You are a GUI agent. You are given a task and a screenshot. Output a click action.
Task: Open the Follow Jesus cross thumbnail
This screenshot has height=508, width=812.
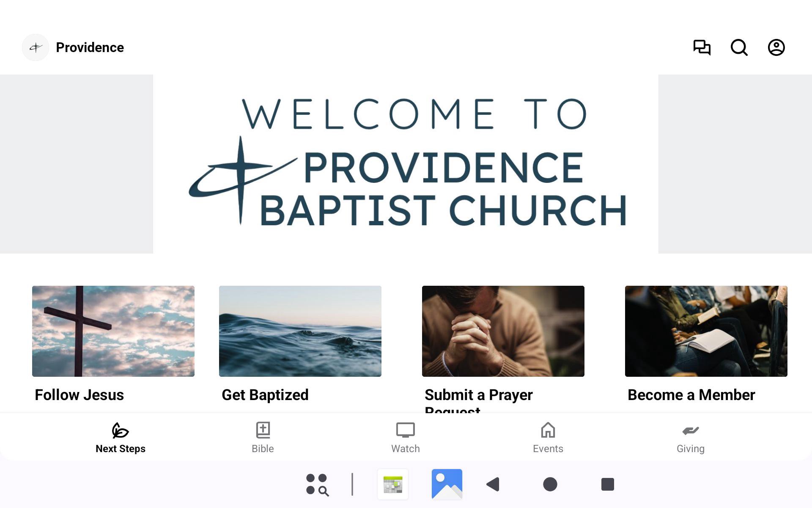(x=113, y=331)
